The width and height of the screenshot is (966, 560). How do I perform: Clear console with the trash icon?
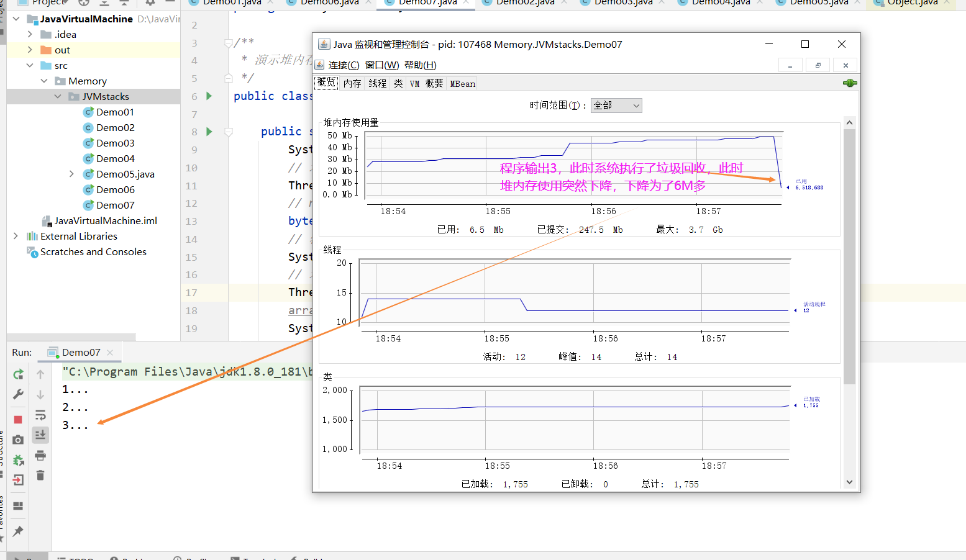click(40, 475)
